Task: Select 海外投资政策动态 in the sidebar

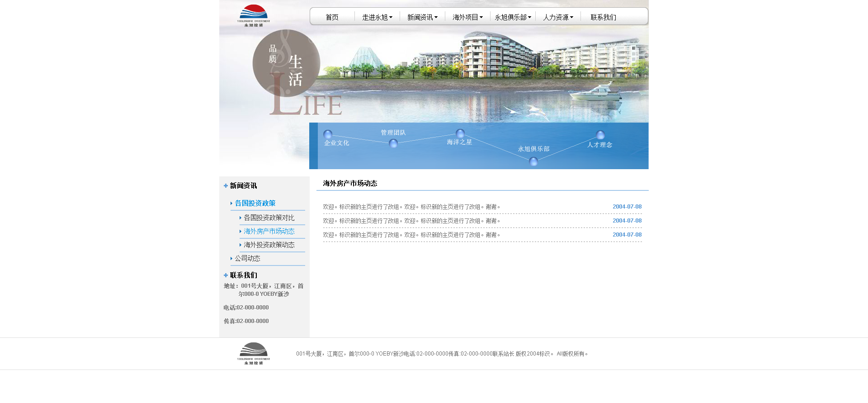Action: coord(269,245)
